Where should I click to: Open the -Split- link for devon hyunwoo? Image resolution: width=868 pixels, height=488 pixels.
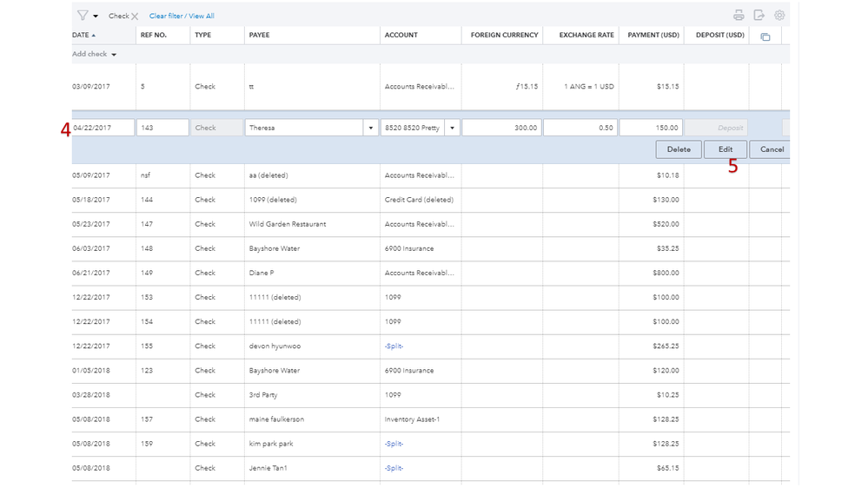(394, 346)
